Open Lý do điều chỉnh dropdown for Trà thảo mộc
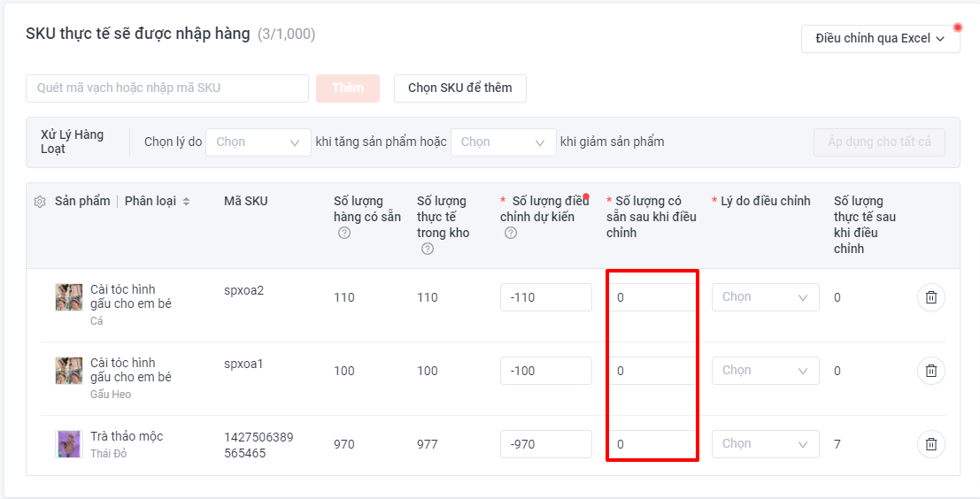980x499 pixels. (x=766, y=444)
